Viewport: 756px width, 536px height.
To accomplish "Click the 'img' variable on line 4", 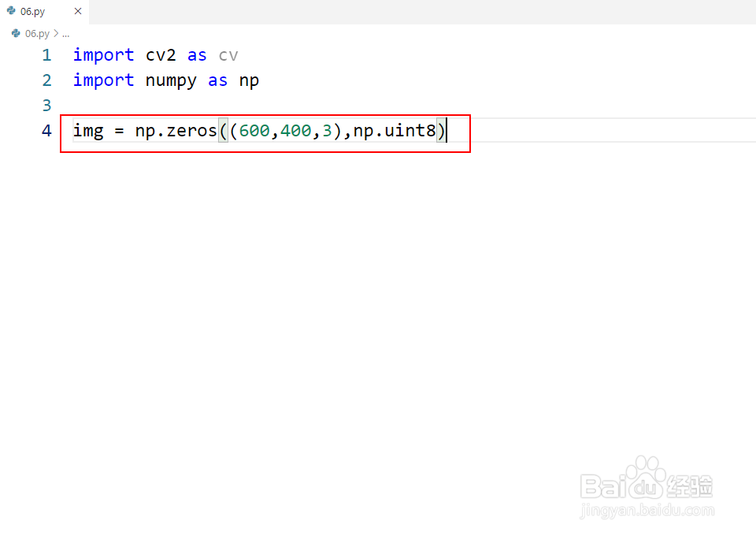I will tap(87, 131).
